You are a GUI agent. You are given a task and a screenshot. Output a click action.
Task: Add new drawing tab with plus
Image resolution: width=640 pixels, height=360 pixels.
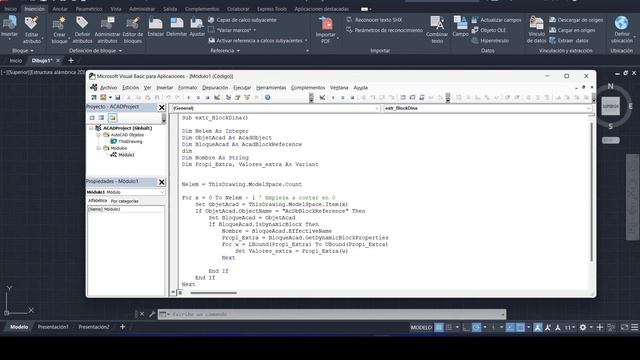pos(71,60)
